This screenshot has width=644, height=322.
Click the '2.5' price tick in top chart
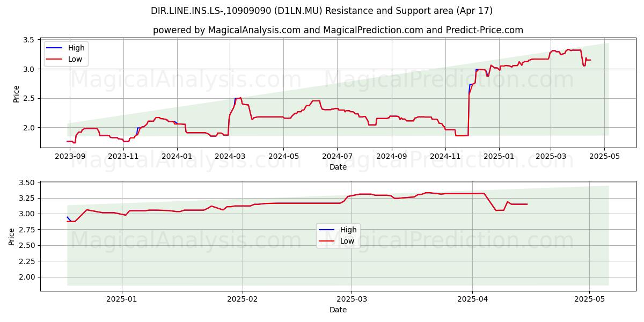[x=29, y=99]
